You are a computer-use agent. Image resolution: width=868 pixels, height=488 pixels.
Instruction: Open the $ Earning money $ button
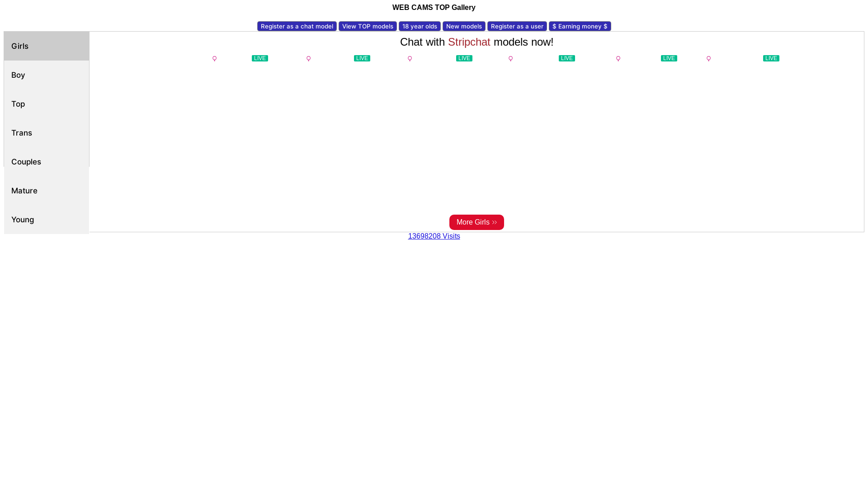[x=580, y=26]
